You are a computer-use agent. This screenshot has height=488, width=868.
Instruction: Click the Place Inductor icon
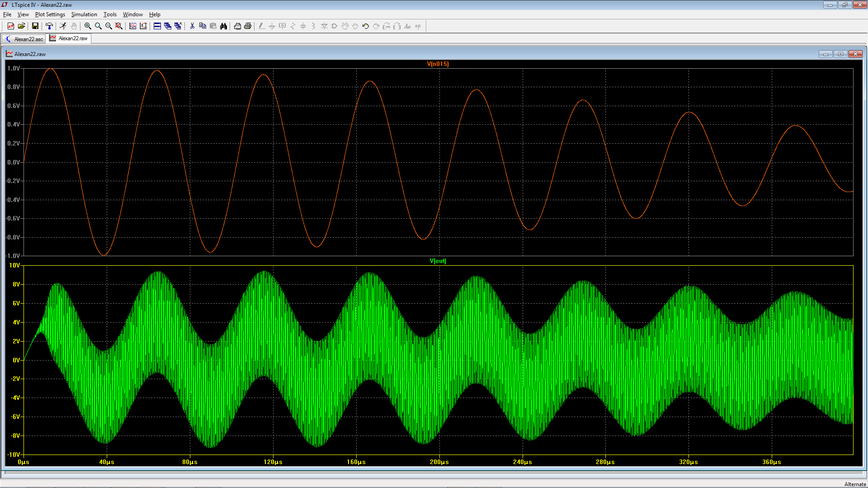click(x=314, y=26)
